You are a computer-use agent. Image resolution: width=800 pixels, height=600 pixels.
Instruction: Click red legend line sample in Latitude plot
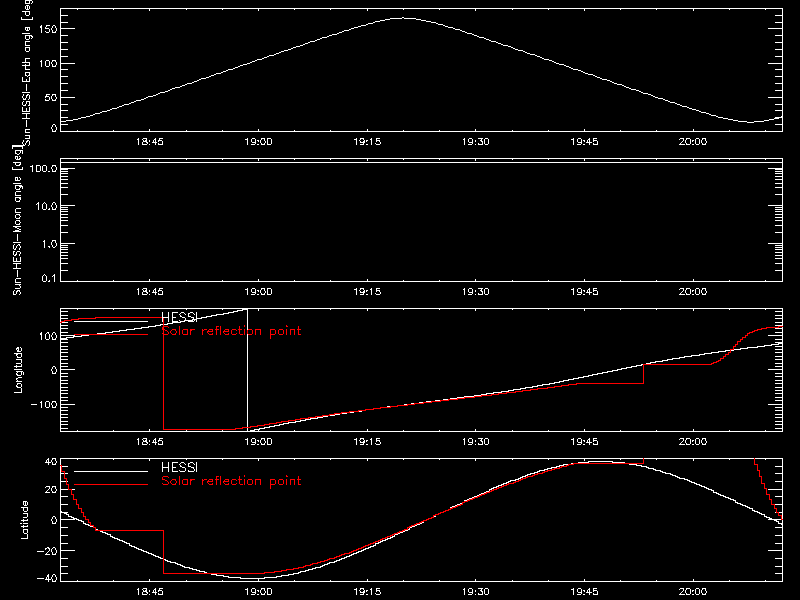111,485
